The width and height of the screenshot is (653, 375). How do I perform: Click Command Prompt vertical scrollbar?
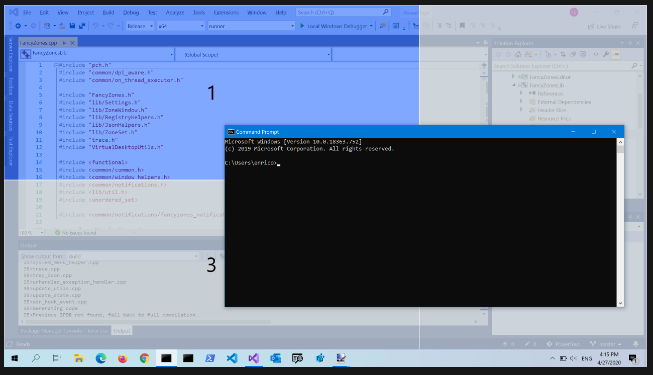tap(620, 222)
